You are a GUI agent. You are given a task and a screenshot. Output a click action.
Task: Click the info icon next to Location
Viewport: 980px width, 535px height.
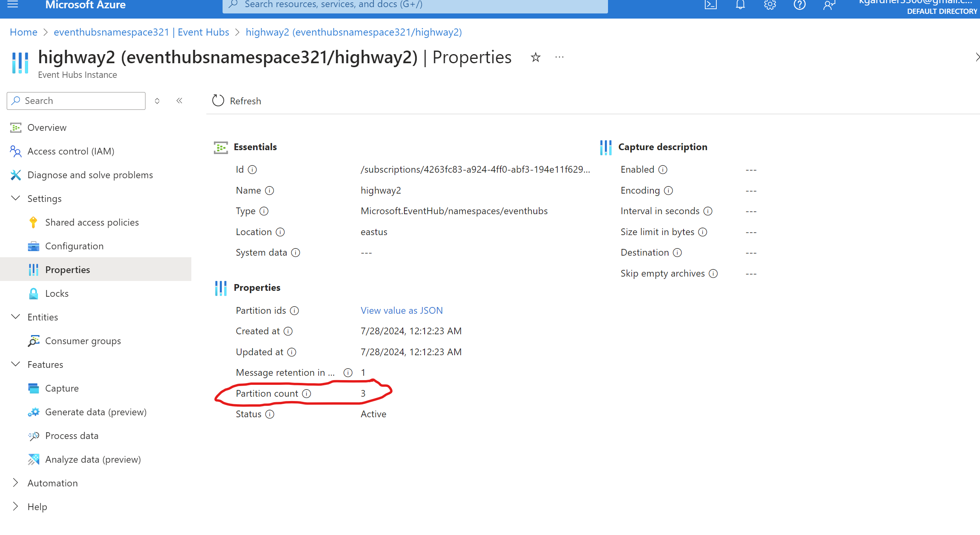pyautogui.click(x=280, y=232)
